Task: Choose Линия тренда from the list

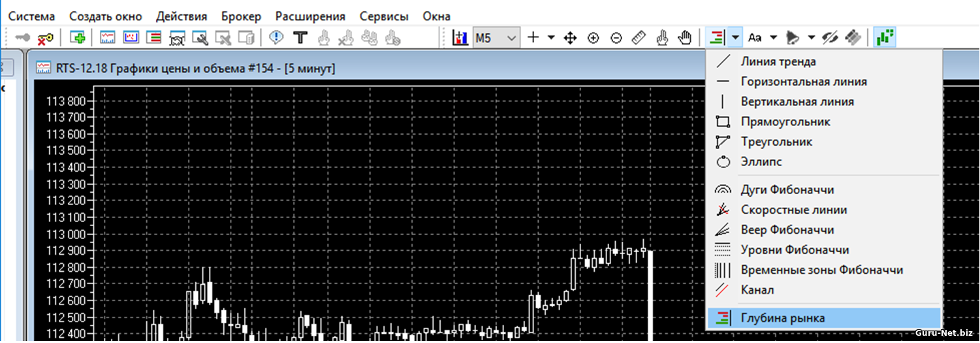Action: pyautogui.click(x=823, y=62)
